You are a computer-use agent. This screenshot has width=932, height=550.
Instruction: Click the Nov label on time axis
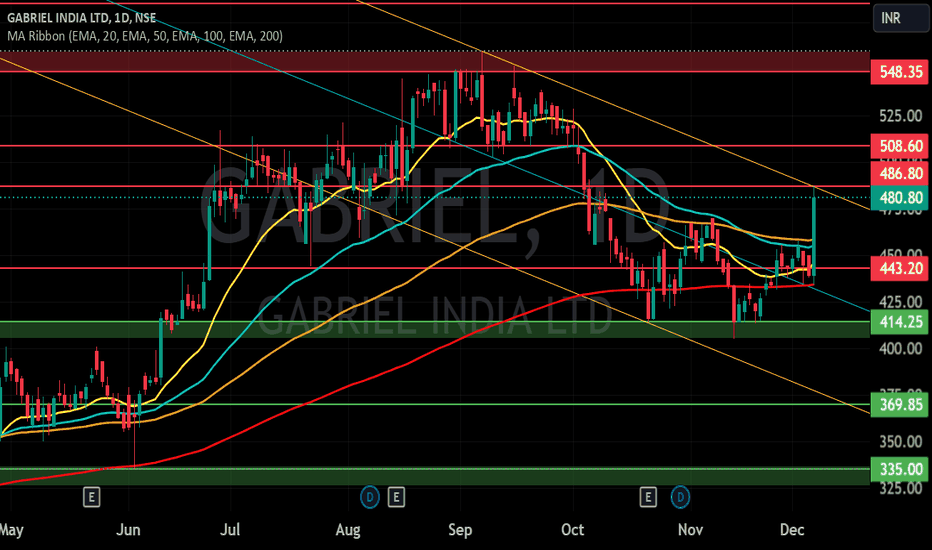click(690, 529)
